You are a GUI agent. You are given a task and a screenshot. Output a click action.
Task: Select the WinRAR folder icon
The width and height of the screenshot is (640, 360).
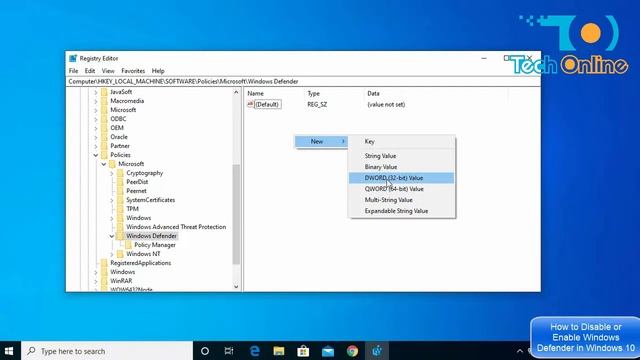pyautogui.click(x=104, y=281)
